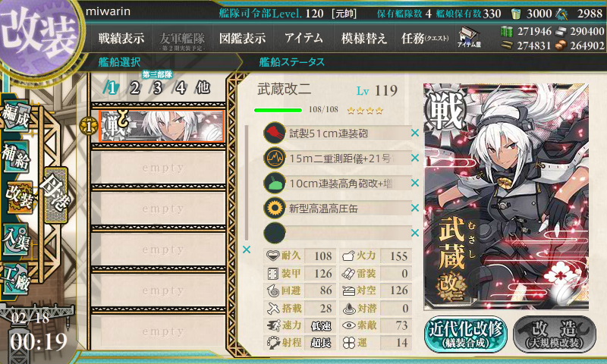Select the 武蔵改二 ship banner in slot 1

(x=162, y=127)
